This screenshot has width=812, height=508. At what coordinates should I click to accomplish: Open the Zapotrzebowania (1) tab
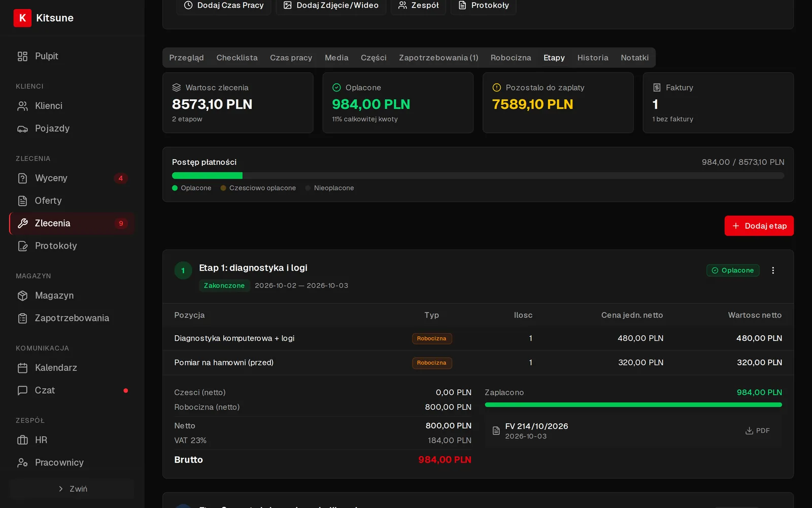pos(438,58)
